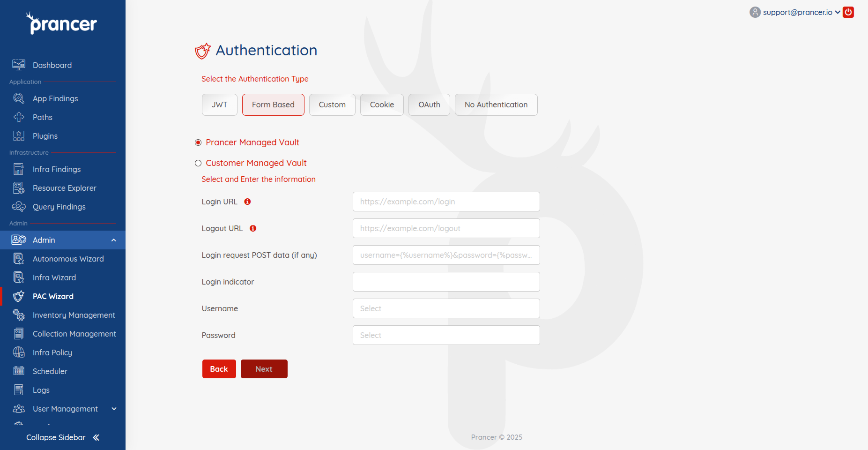Go to App Findings page
This screenshot has height=450, width=868.
(x=55, y=98)
